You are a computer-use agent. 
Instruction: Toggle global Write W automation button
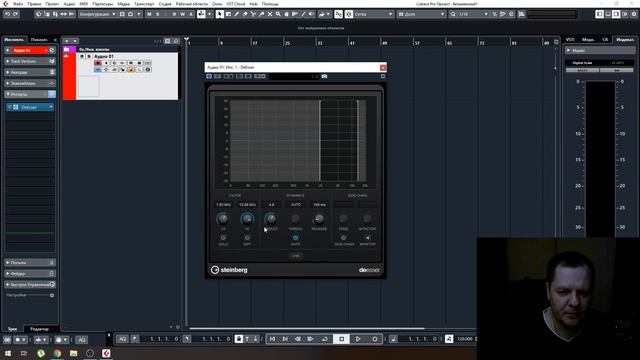click(182, 14)
